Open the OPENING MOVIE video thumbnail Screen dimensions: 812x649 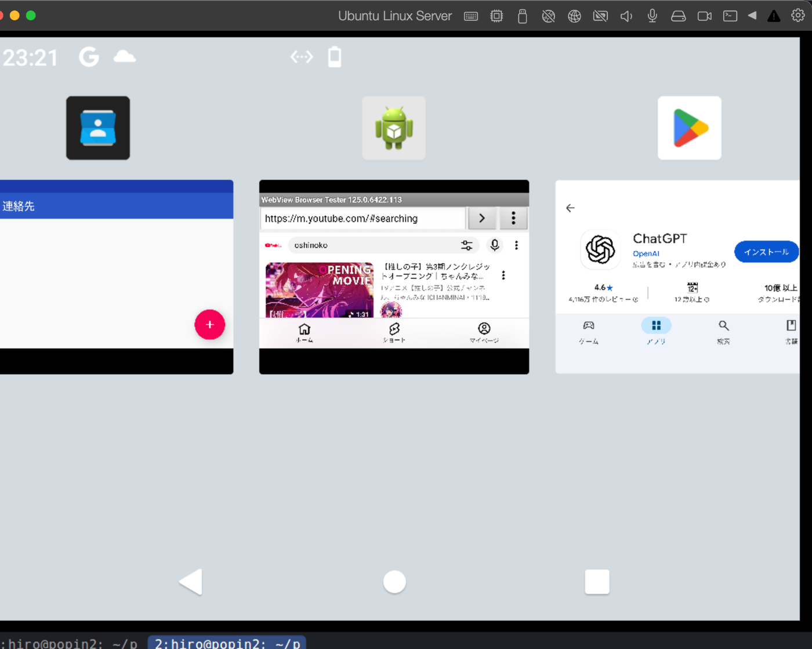pos(320,290)
